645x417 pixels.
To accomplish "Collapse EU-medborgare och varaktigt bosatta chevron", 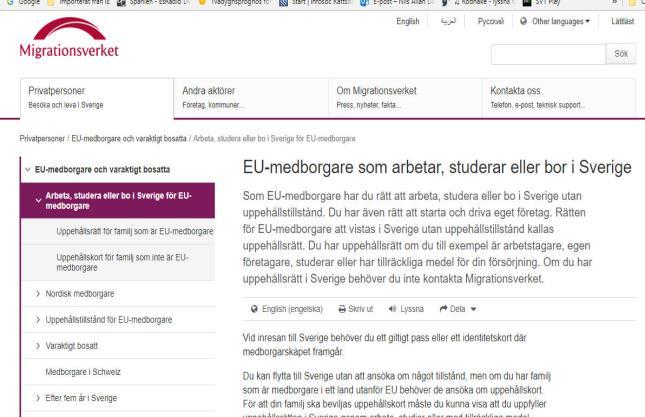I will tap(28, 169).
